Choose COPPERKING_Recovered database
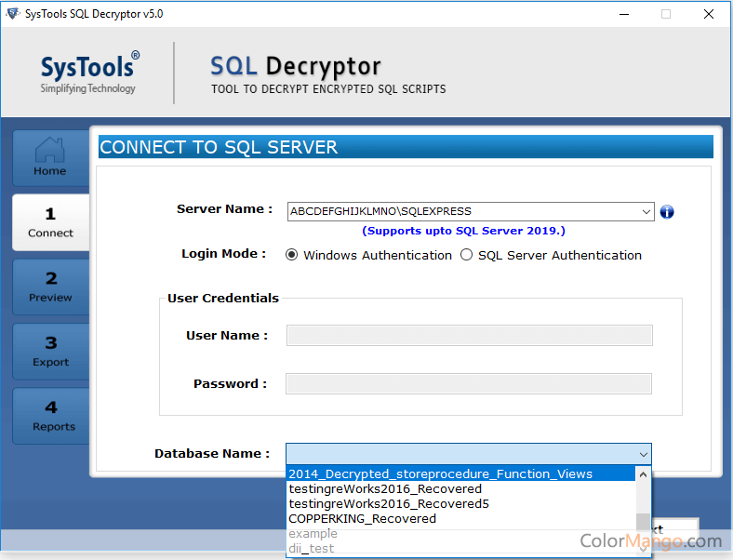Viewport: 733px width, 560px height. point(362,518)
